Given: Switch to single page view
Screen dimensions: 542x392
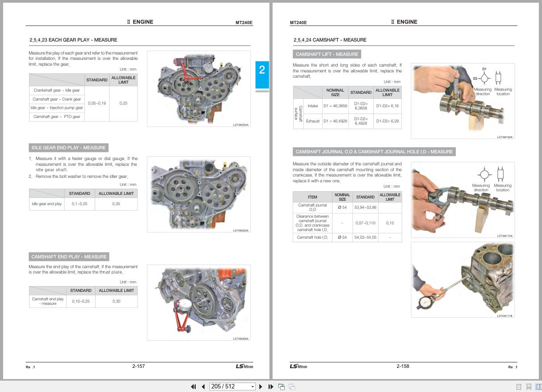Looking at the screenshot, I should pos(519,387).
